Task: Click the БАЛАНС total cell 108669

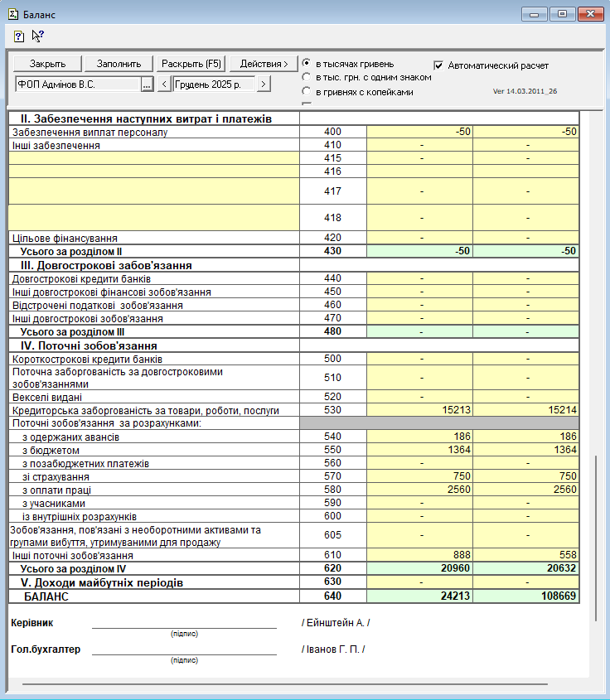Action: [x=525, y=596]
